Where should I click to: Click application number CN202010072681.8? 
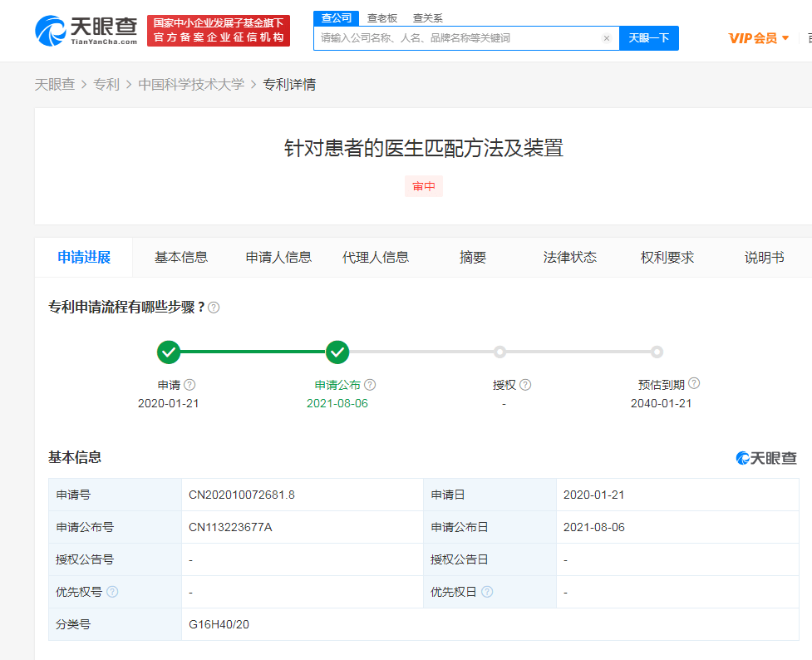[x=242, y=495]
